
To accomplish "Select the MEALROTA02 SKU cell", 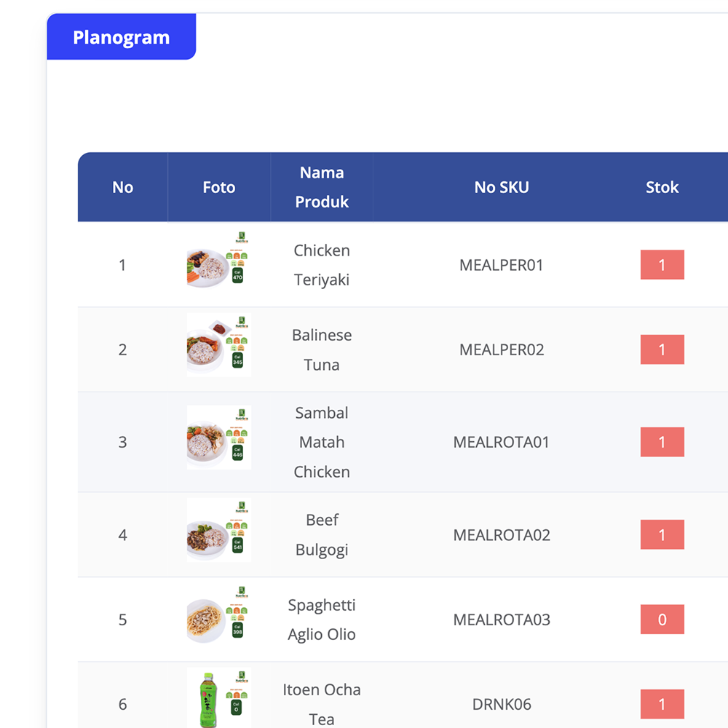I will (x=502, y=535).
